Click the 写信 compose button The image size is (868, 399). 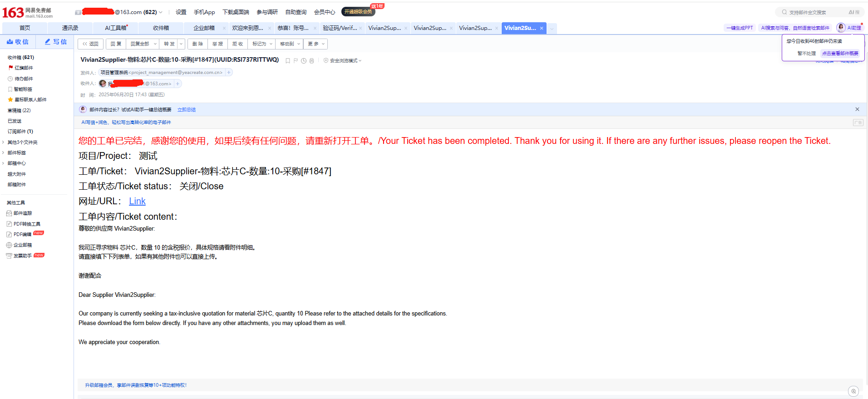click(x=55, y=42)
